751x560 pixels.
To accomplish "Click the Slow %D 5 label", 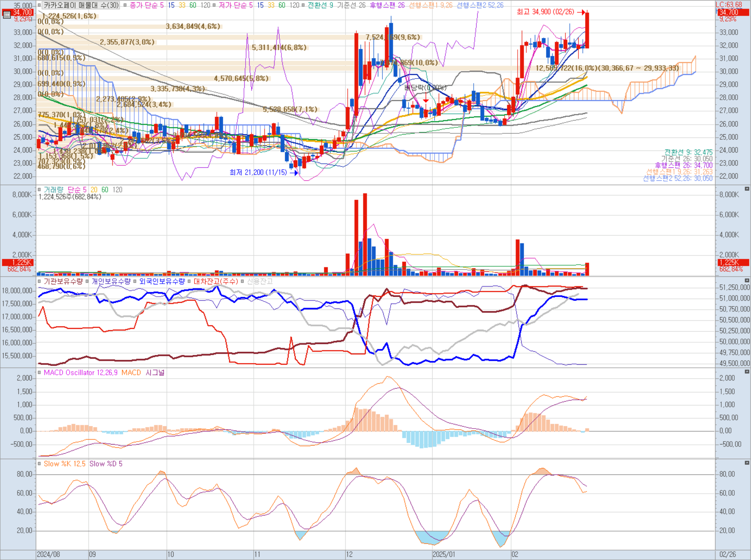I will tap(105, 464).
